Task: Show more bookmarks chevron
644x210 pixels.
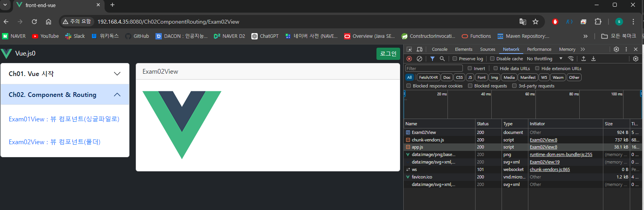Action: tap(586, 36)
